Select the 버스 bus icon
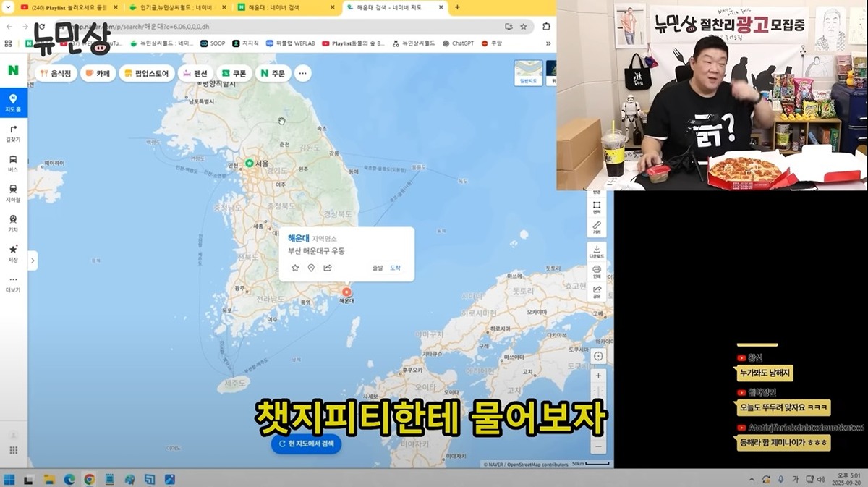This screenshot has height=487, width=868. (13, 163)
